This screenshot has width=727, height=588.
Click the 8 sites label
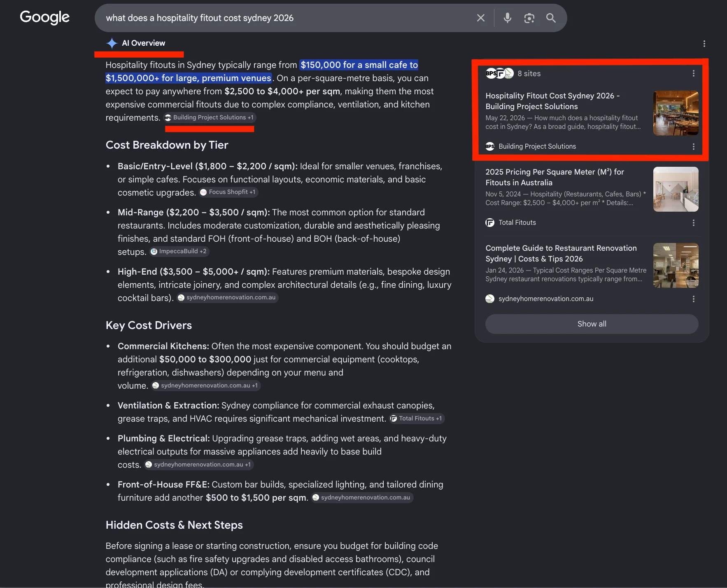[529, 74]
